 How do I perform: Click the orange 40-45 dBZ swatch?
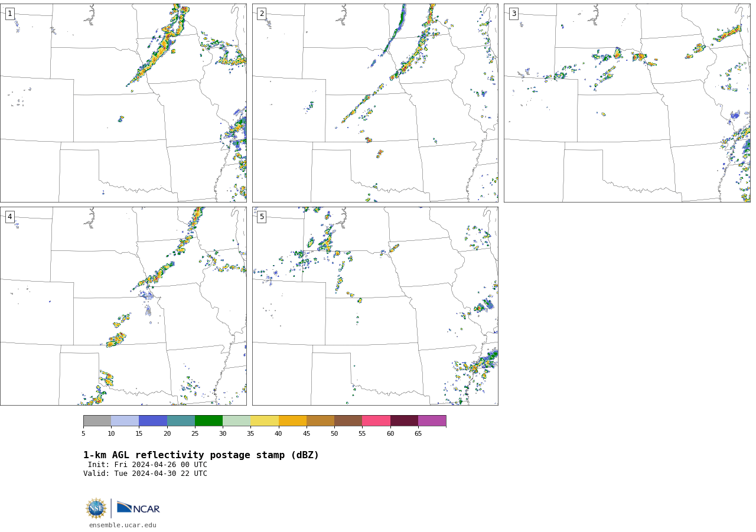coord(292,421)
